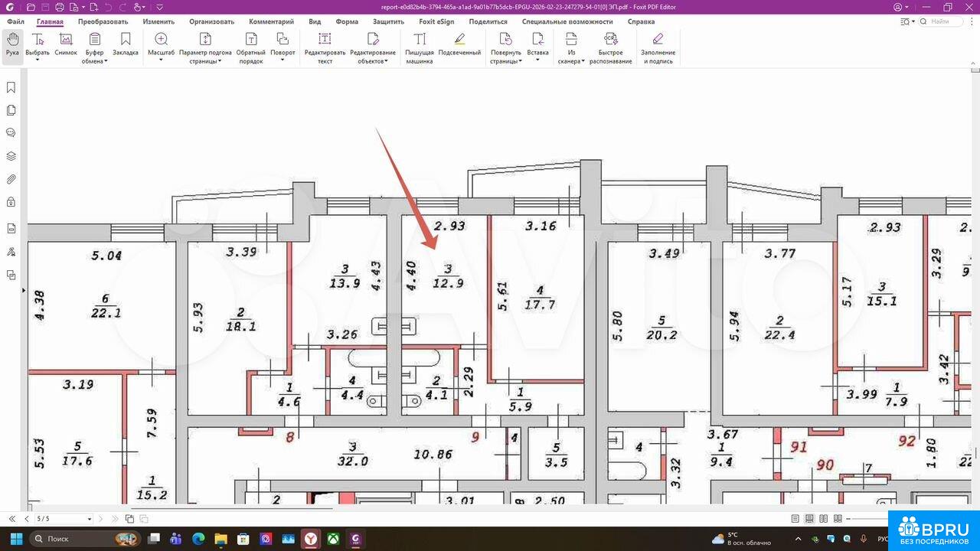Click the Снимок snapshot tool

point(66,44)
